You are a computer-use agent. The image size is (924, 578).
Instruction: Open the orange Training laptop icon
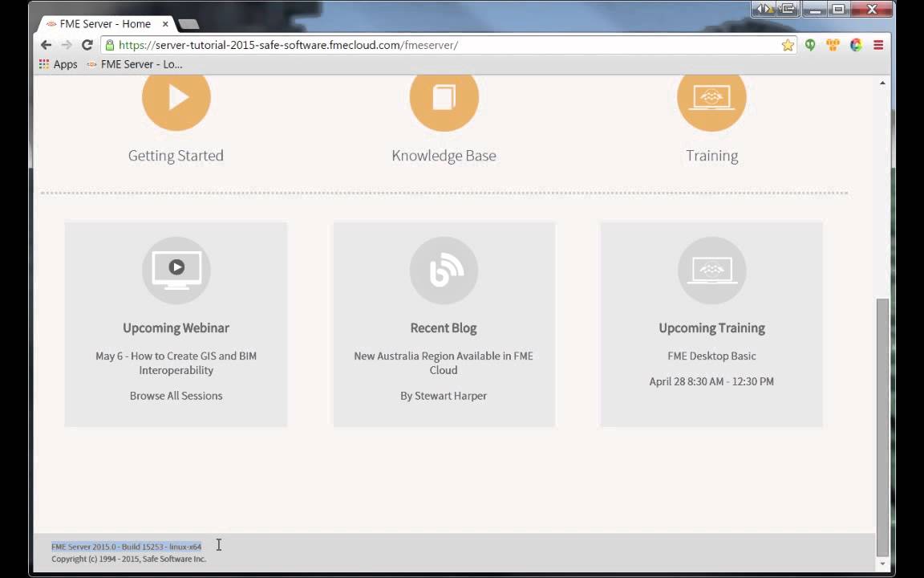click(x=711, y=98)
